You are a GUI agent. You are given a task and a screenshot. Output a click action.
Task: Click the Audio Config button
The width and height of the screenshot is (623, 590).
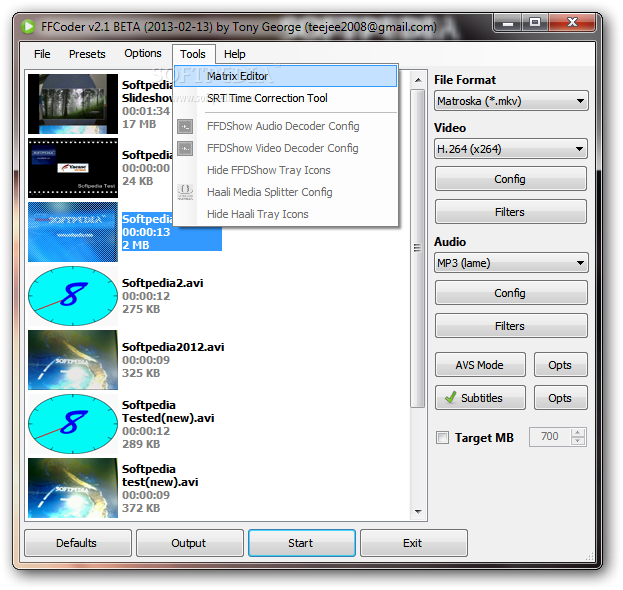click(x=511, y=293)
